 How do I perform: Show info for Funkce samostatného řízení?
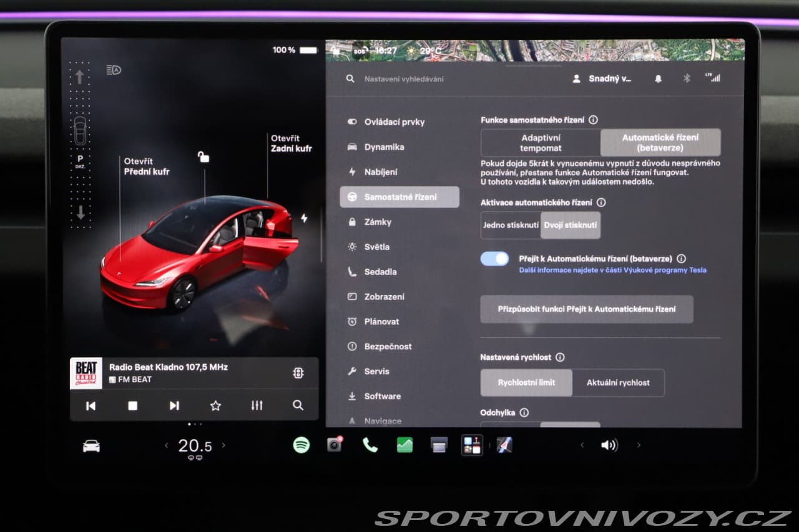pos(593,120)
